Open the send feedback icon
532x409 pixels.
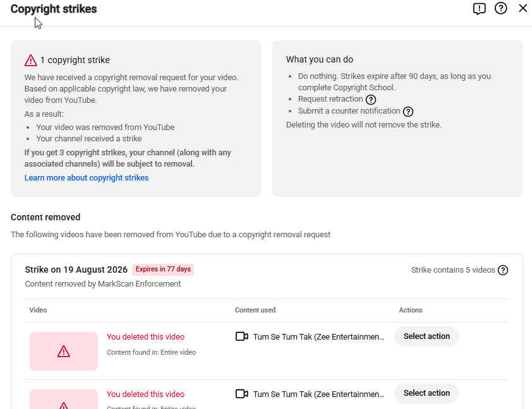pyautogui.click(x=479, y=9)
